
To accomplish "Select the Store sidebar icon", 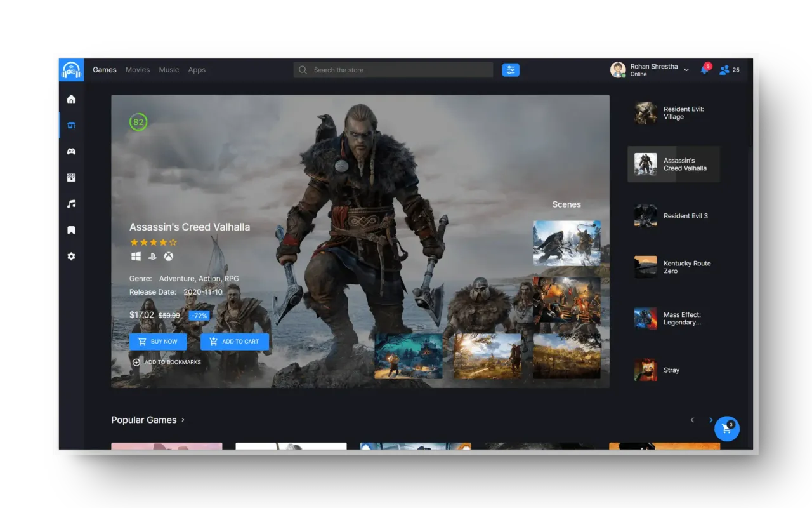I will pos(71,125).
